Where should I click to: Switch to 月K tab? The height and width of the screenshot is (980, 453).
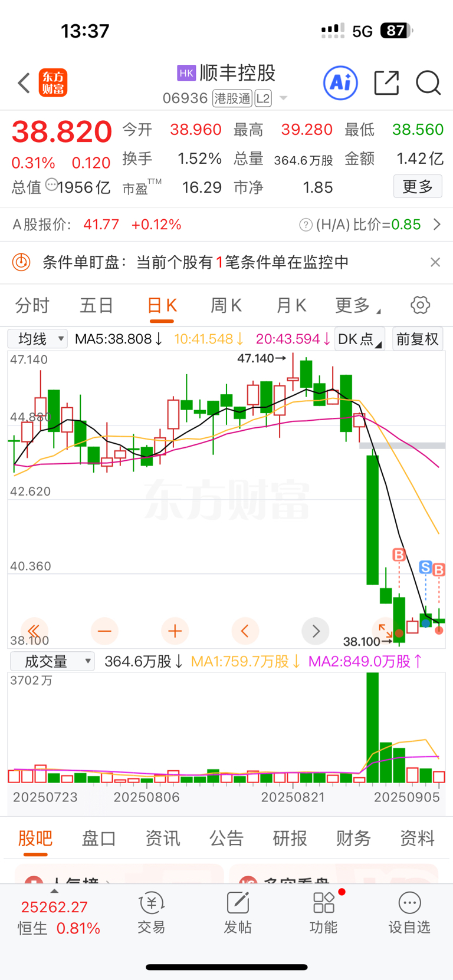(x=291, y=305)
